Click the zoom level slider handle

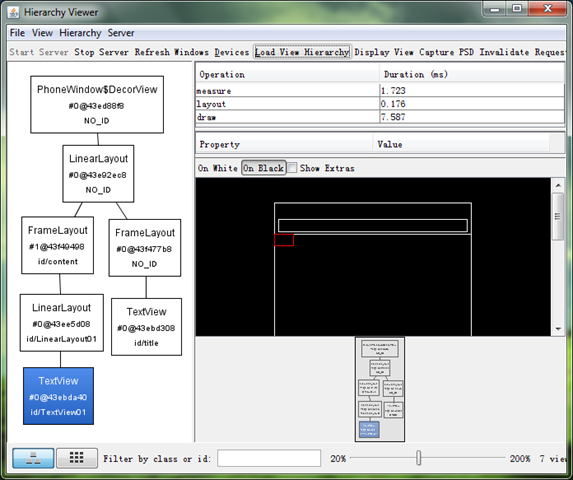tap(418, 458)
